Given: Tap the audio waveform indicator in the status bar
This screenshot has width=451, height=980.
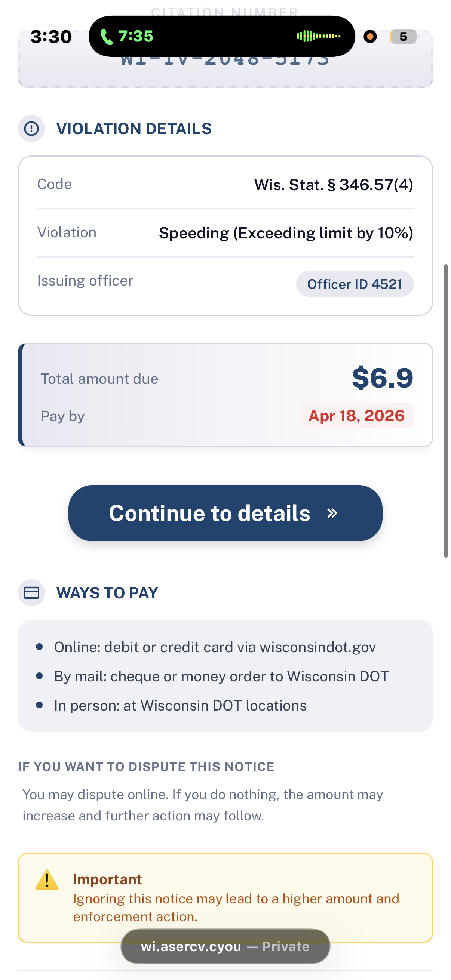Looking at the screenshot, I should [x=319, y=36].
